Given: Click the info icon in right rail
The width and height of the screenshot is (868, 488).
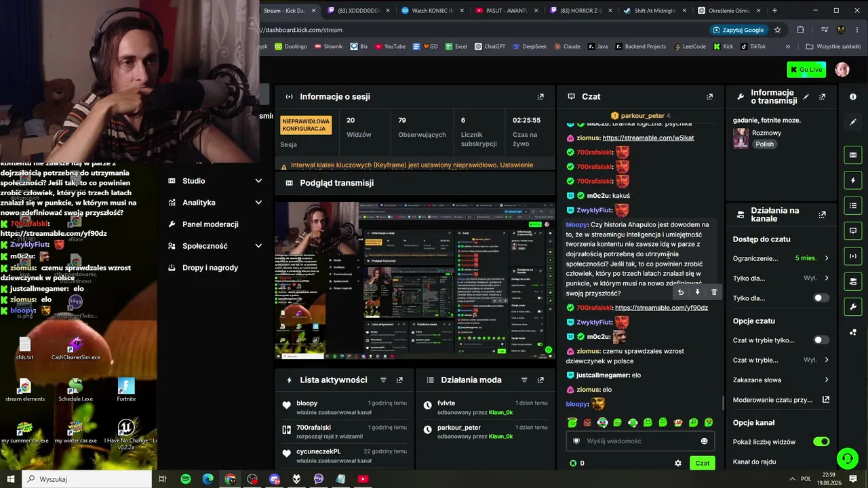Looking at the screenshot, I should (853, 97).
